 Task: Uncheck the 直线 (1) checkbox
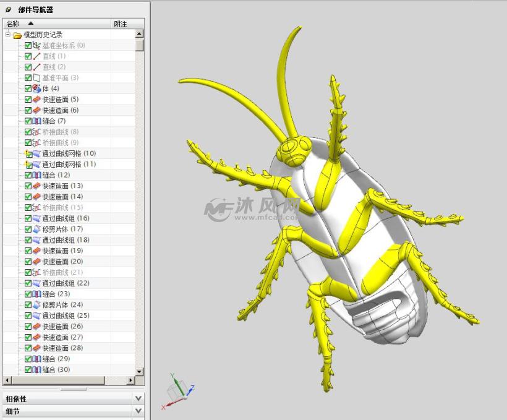pos(28,56)
